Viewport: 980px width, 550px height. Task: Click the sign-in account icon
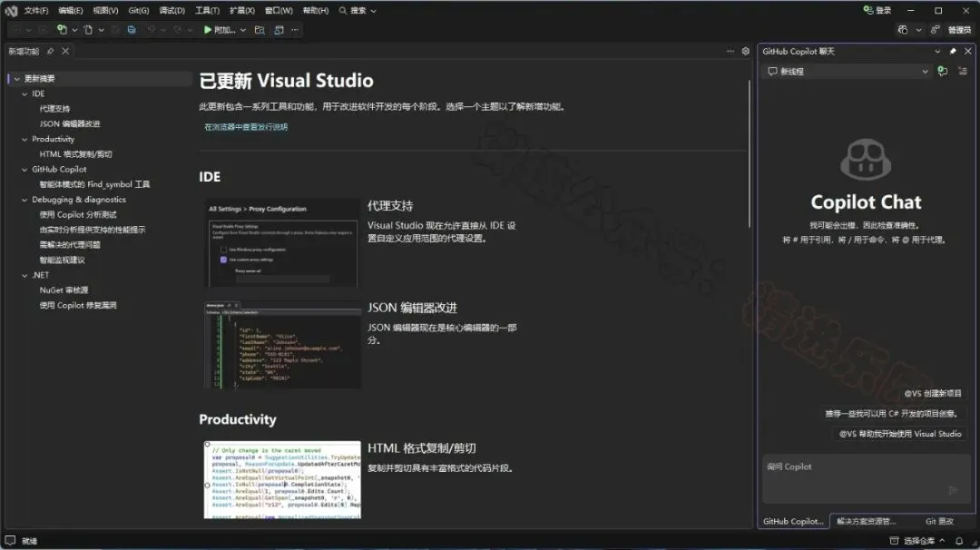click(x=867, y=10)
